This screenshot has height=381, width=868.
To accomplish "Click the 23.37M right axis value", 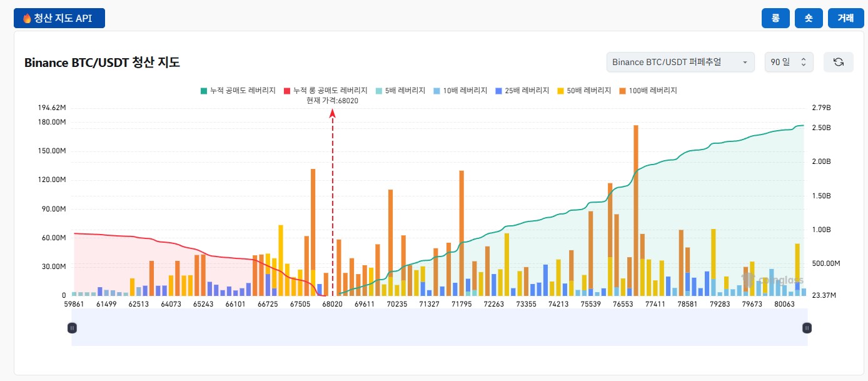I will [824, 295].
